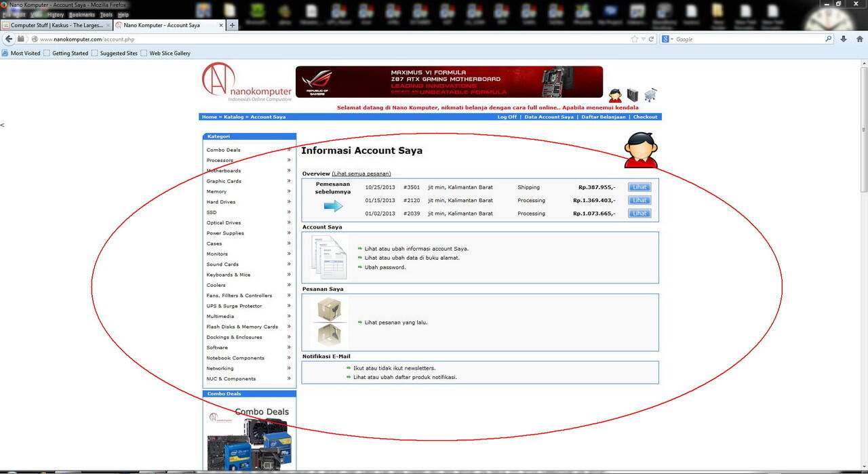Click the large red-shirt avatar icon
The height and width of the screenshot is (474, 868).
[x=641, y=150]
